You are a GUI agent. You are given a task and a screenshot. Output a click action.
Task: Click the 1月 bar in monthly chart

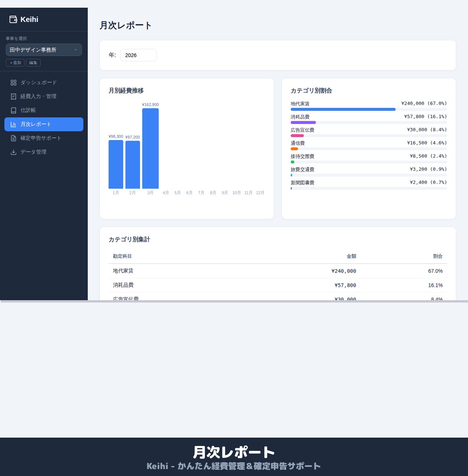point(116,164)
